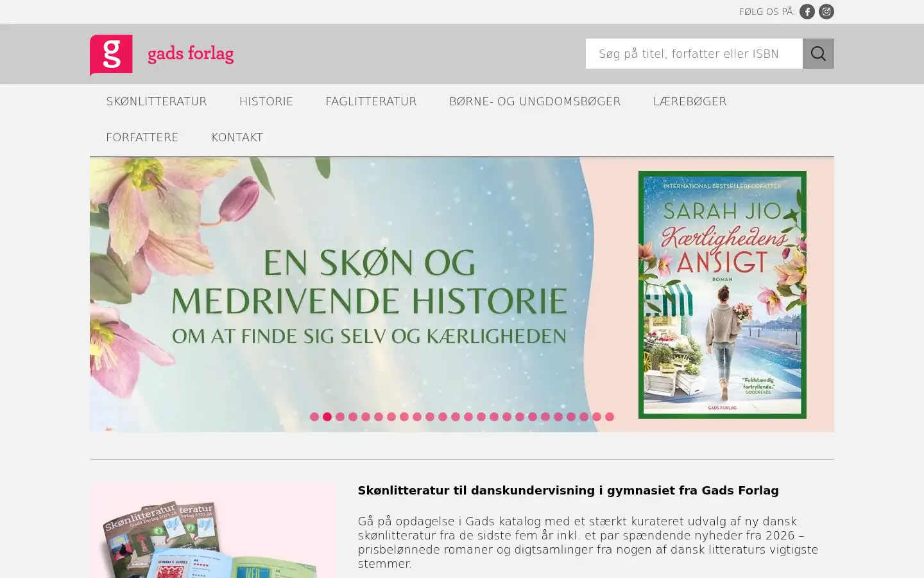
Task: Click the gads forlag wordmark text
Action: [x=191, y=54]
